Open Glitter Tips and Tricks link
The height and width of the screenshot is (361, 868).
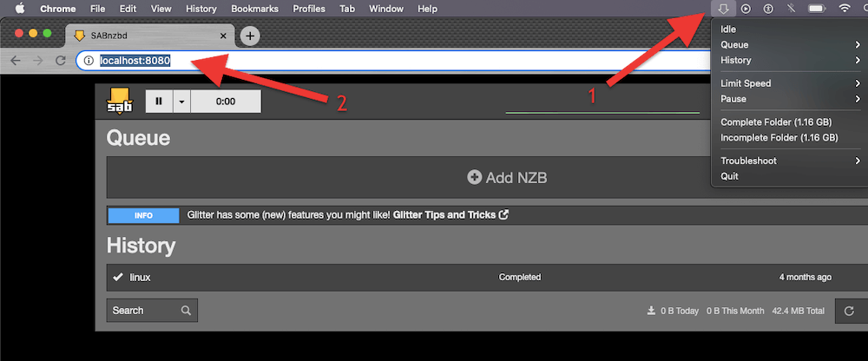click(450, 215)
